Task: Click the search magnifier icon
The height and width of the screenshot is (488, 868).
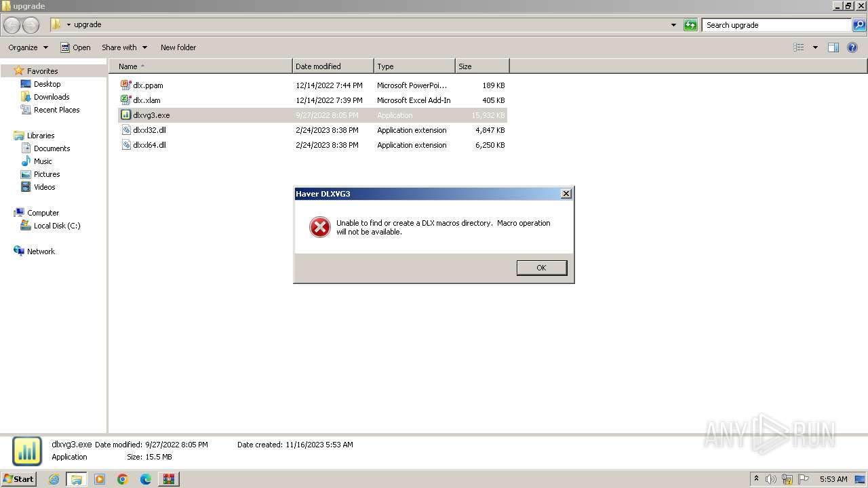Action: click(859, 25)
